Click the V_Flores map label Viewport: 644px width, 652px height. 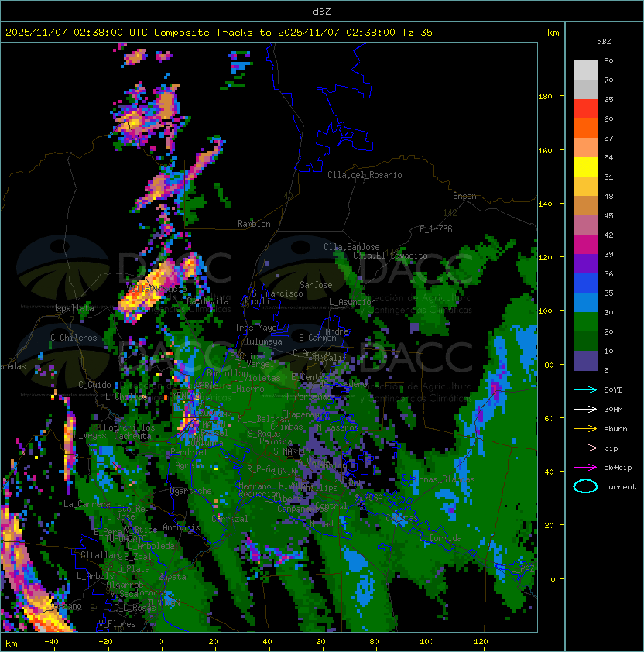[x=117, y=624]
